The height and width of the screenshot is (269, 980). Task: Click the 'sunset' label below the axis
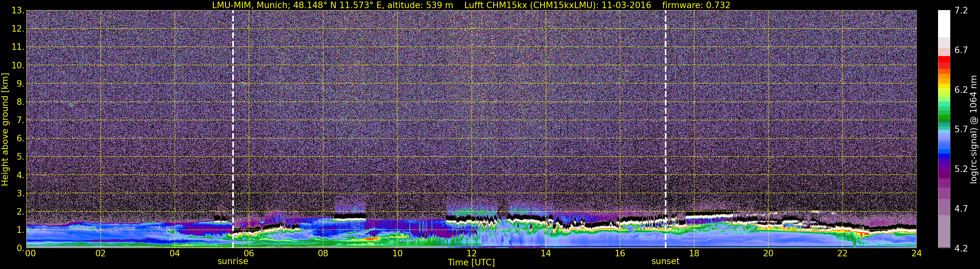coord(665,262)
